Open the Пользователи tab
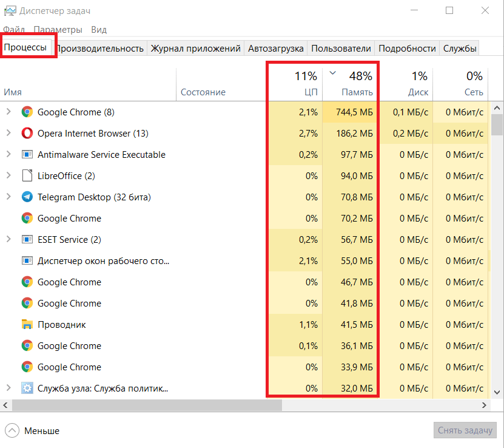The height and width of the screenshot is (448, 504). [x=341, y=48]
